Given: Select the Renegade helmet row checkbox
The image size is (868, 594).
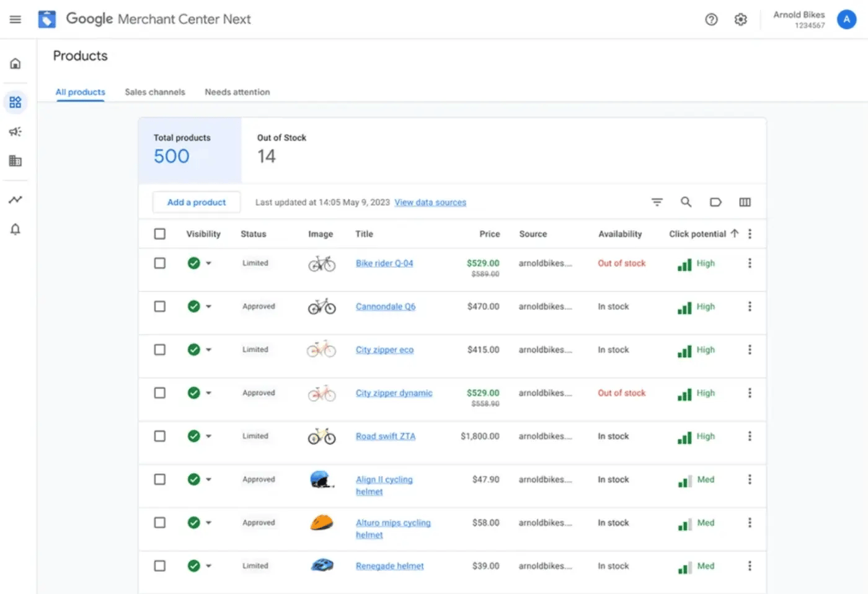Looking at the screenshot, I should click(160, 565).
